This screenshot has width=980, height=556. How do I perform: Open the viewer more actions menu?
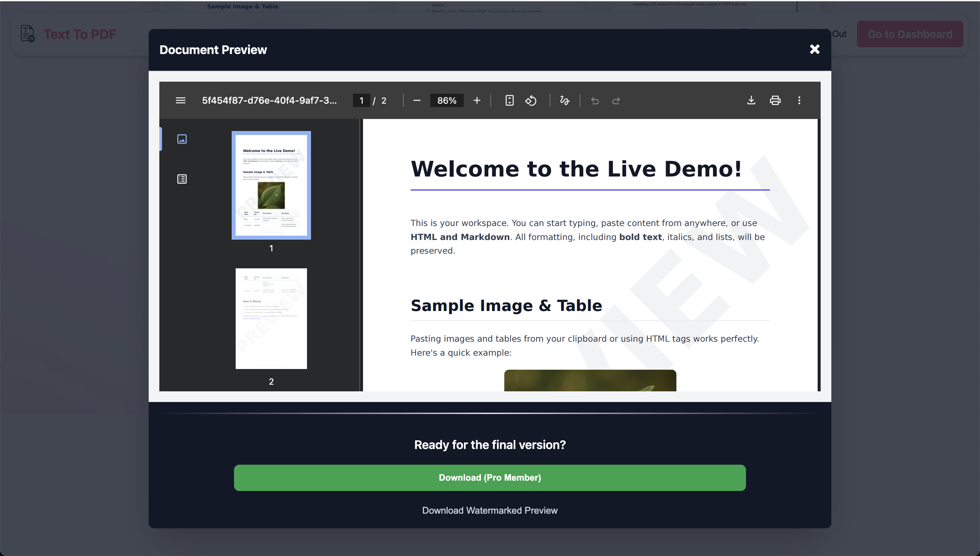coord(799,100)
